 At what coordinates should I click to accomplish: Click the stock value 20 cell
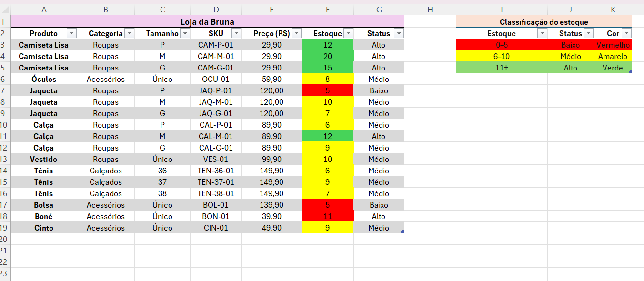(328, 56)
